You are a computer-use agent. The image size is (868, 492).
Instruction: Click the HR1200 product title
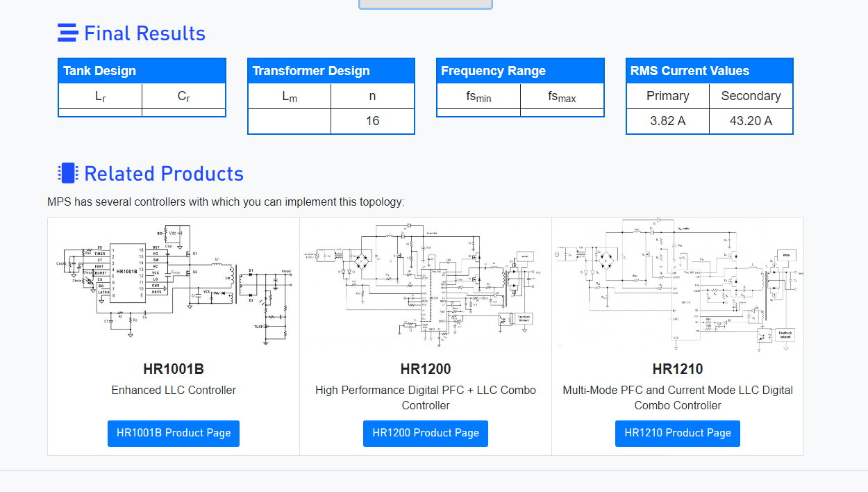pos(426,369)
